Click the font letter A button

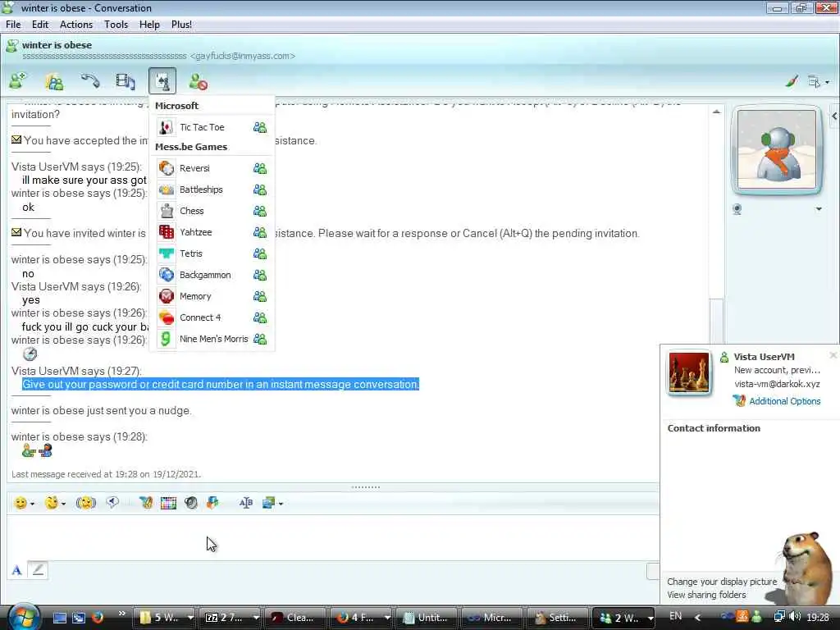(16, 571)
